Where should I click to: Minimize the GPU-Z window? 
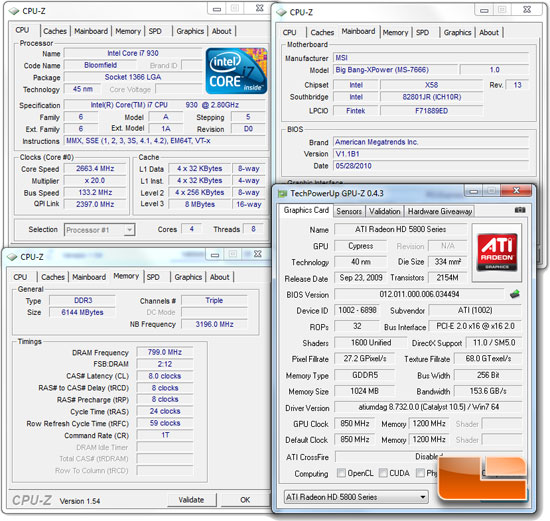click(474, 191)
